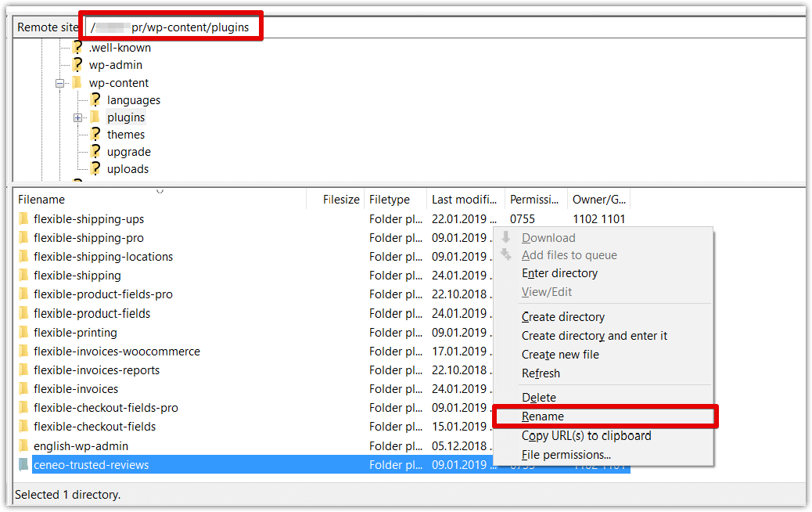Select the flexible-invoices folder name
This screenshot has width=812, height=512.
point(76,388)
